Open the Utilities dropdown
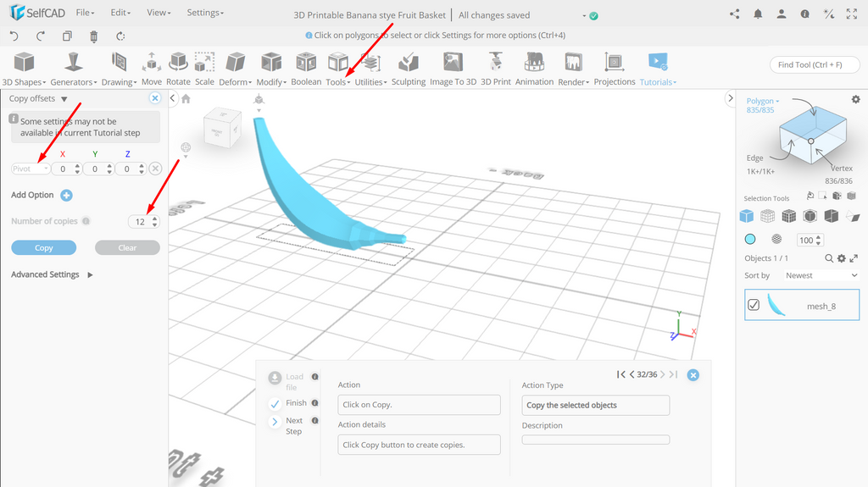 coord(371,69)
